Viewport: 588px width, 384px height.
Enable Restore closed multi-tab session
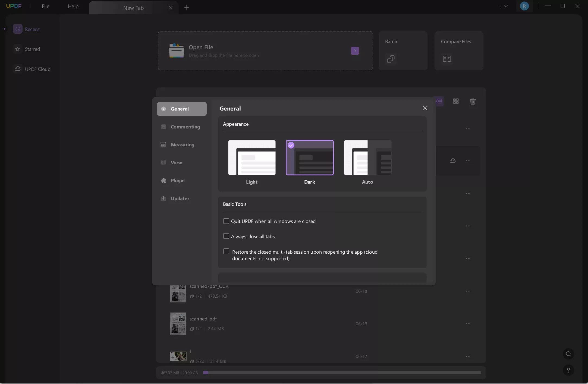coord(226,251)
